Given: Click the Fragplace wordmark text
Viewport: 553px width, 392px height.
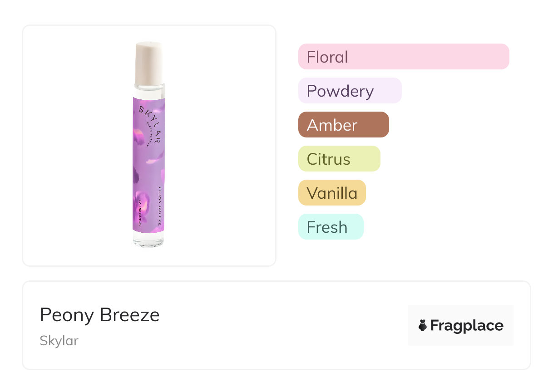Looking at the screenshot, I should 467,325.
